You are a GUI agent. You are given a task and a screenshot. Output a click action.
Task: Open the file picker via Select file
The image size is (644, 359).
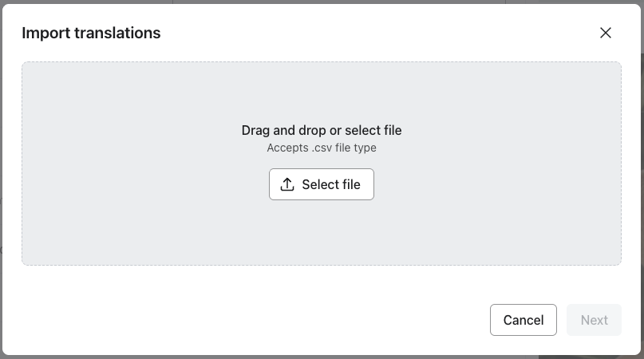(322, 184)
